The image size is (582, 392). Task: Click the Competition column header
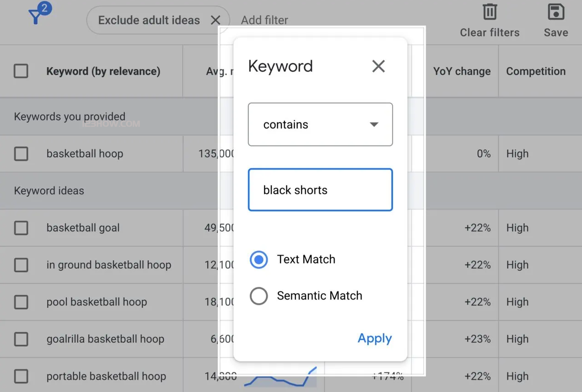pos(536,71)
